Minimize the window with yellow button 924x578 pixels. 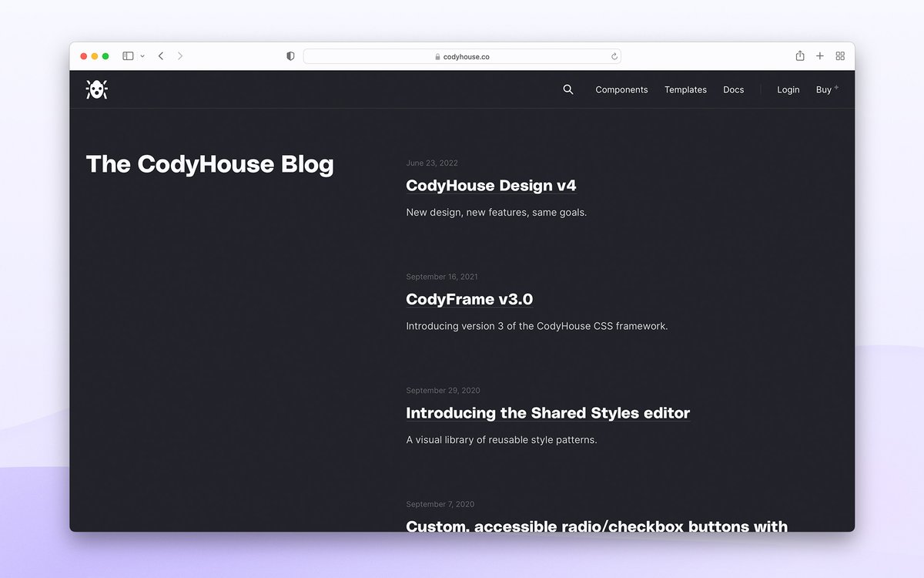coord(95,56)
